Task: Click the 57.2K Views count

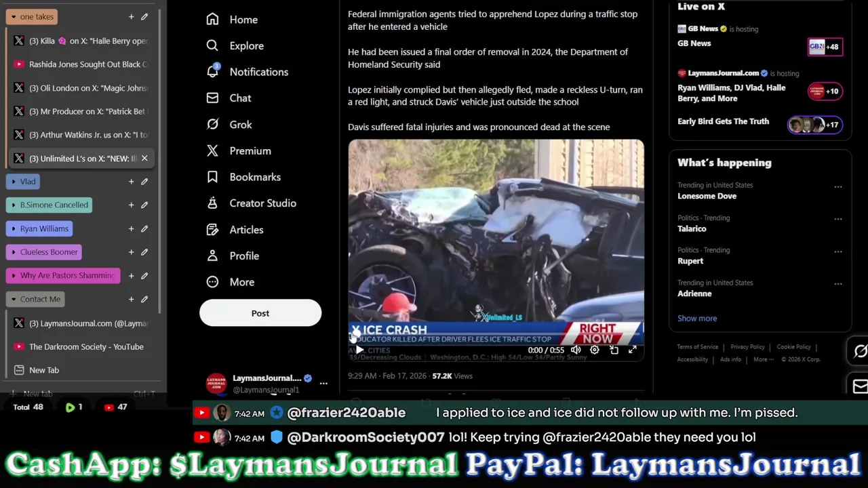Action: 452,375
